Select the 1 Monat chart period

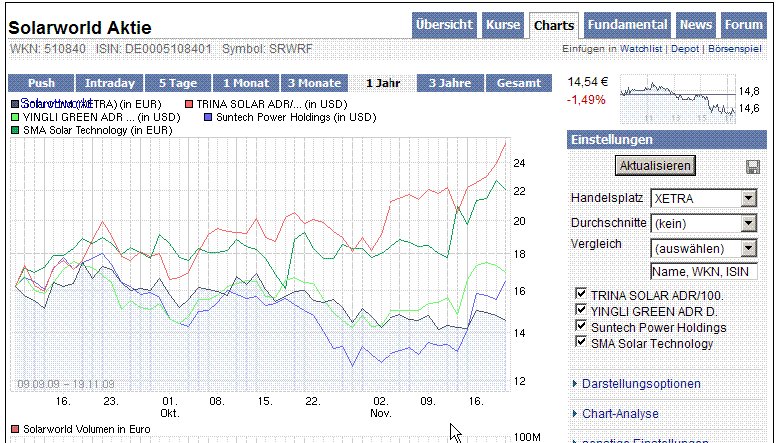tap(246, 83)
